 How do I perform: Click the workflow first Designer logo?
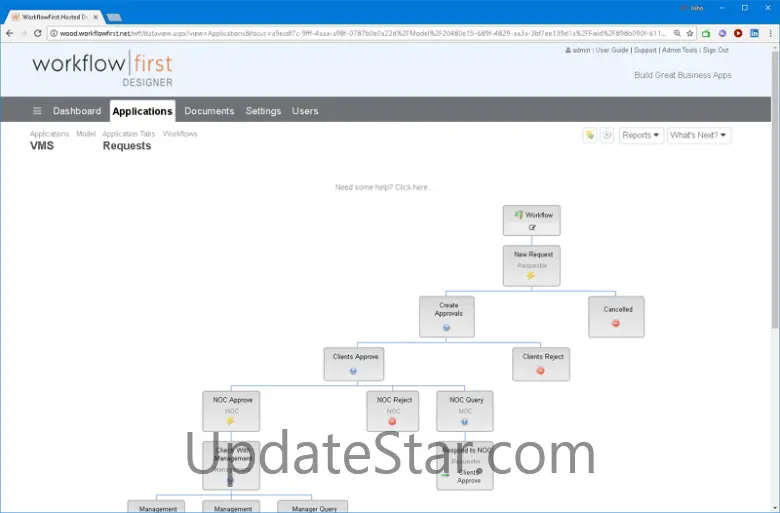pos(103,68)
